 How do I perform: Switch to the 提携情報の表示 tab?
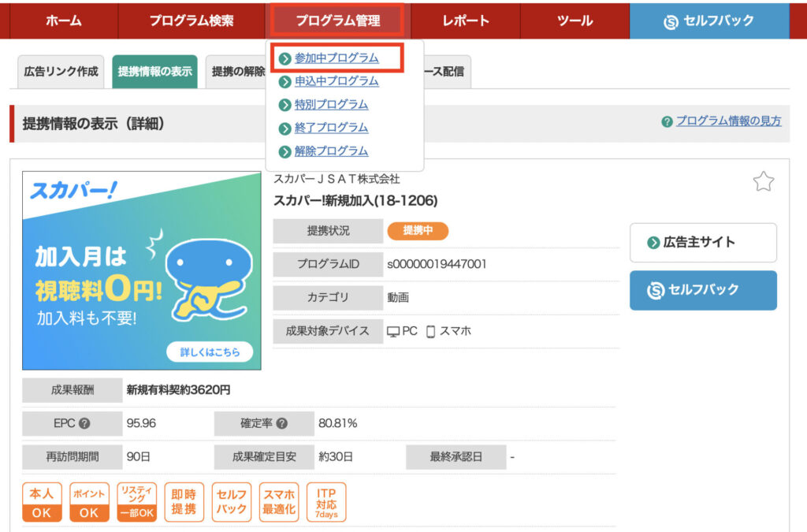[155, 72]
